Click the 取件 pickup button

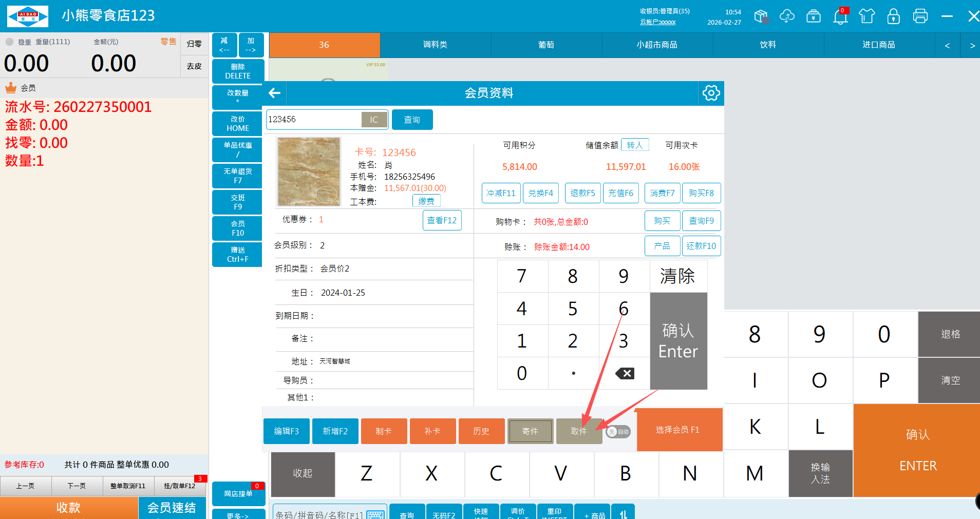579,431
